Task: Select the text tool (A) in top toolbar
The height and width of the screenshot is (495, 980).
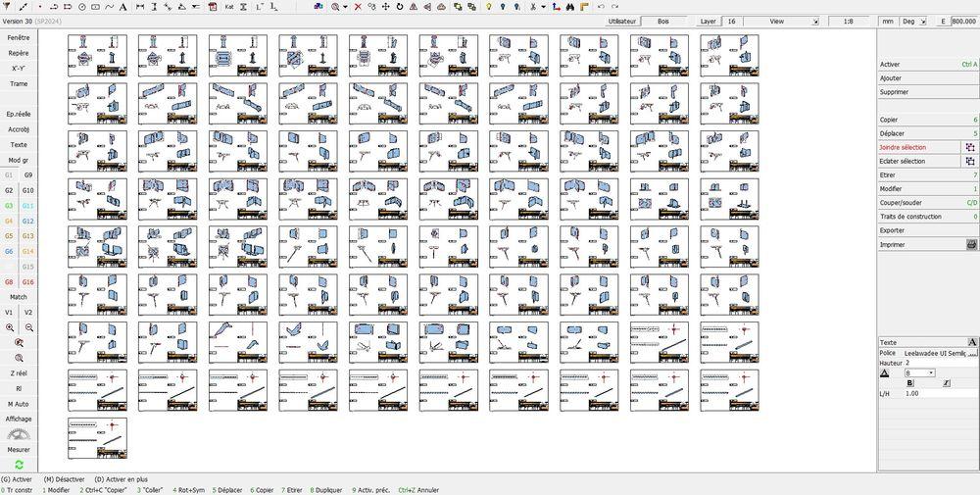Action: tap(122, 6)
